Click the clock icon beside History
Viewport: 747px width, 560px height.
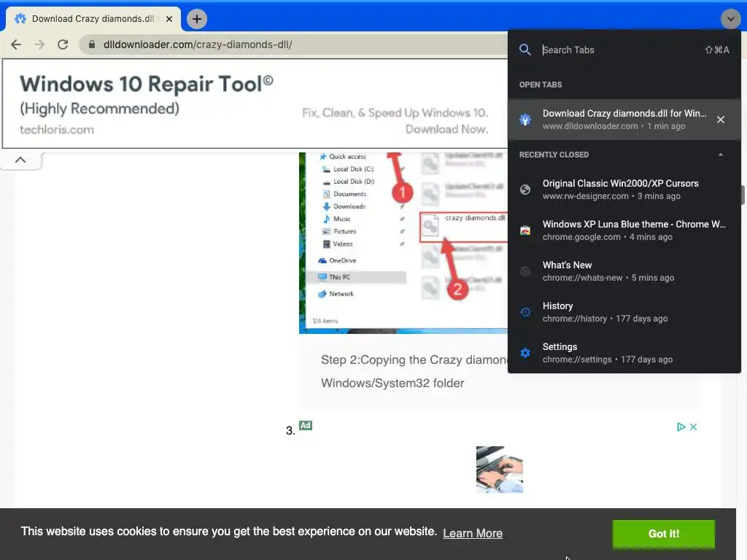coord(525,312)
